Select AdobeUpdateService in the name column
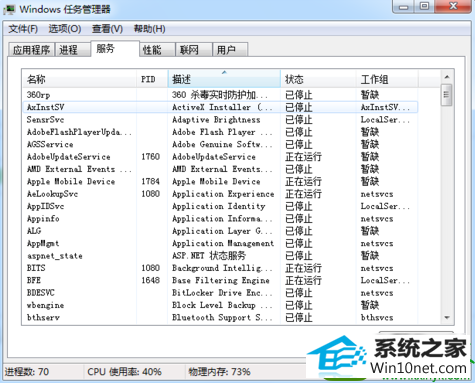 (x=68, y=157)
